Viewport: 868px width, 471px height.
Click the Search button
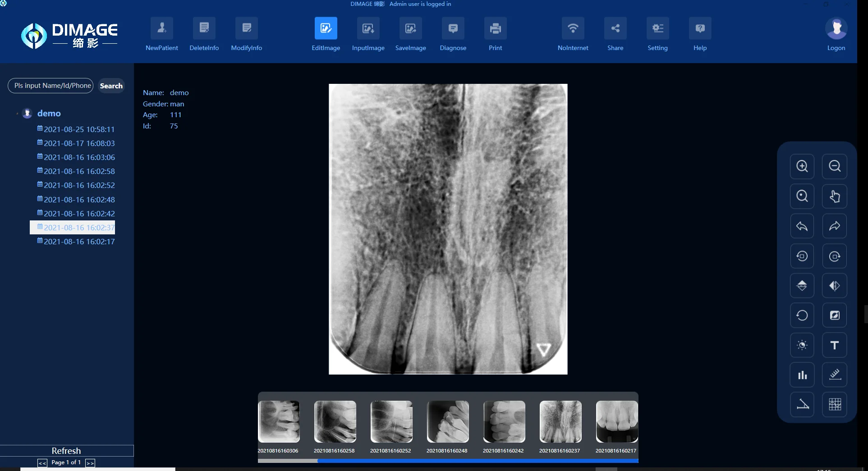pos(111,86)
